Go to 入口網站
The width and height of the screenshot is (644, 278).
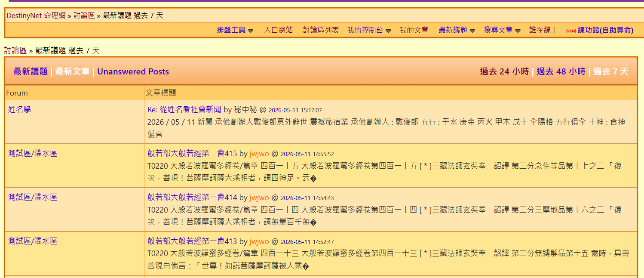point(278,30)
